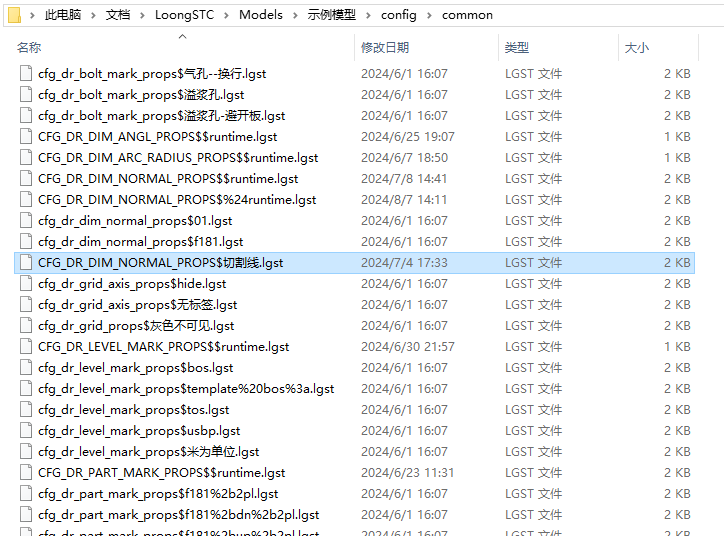Image resolution: width=724 pixels, height=536 pixels.
Task: Expand the chevron after LoongSTC in breadcrumb
Action: [x=226, y=15]
